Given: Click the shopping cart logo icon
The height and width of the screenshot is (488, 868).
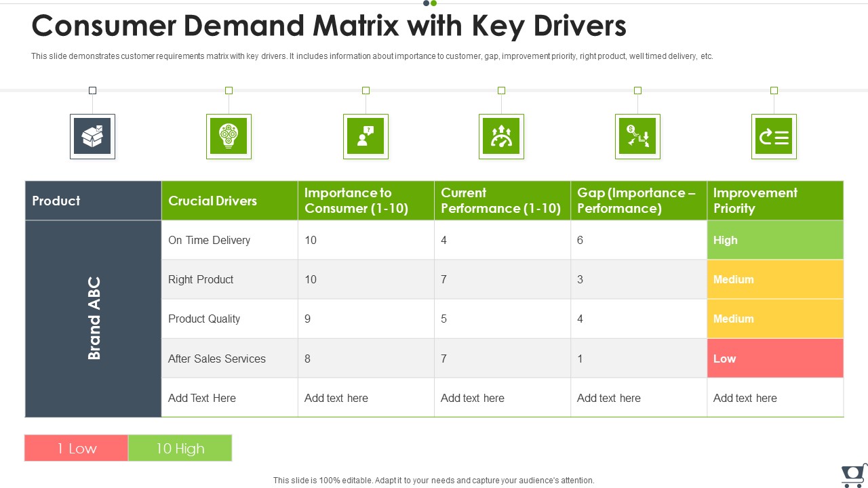Looking at the screenshot, I should click(x=854, y=476).
